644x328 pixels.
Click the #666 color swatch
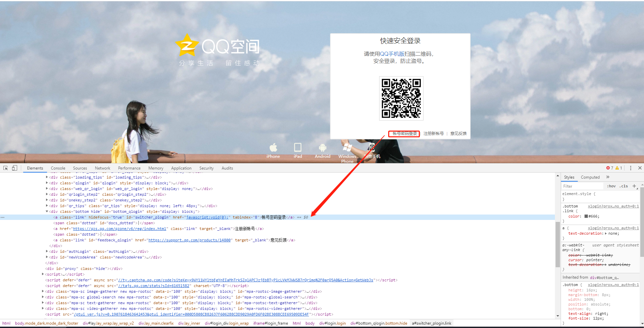[586, 216]
